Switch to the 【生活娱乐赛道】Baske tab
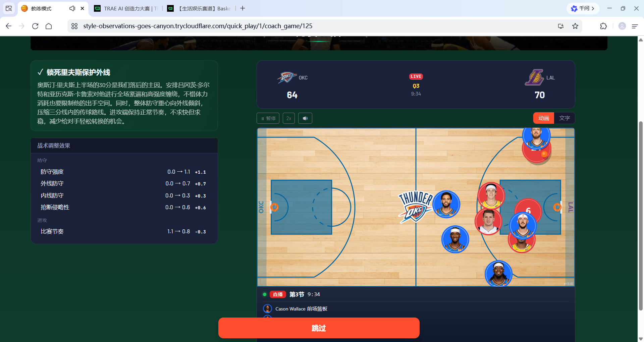Screen dimensions: 644x342 [199, 8]
